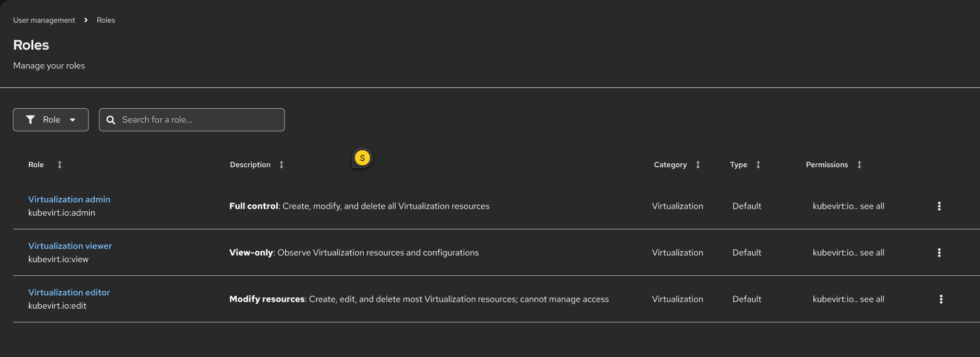Open the Virtualization editor role link
980x357 pixels.
tap(69, 292)
